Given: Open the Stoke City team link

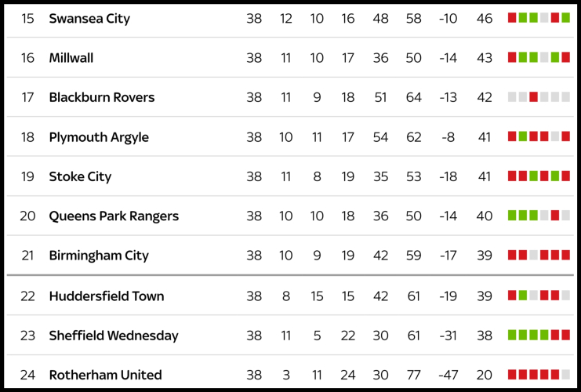Looking at the screenshot, I should pos(80,176).
